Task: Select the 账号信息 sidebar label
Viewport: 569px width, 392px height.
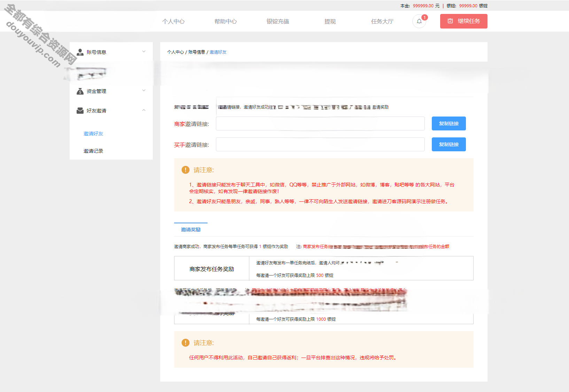Action: (x=96, y=52)
